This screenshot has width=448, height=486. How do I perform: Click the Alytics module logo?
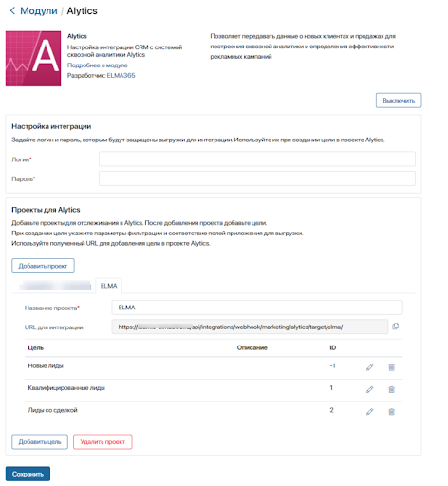[x=33, y=59]
